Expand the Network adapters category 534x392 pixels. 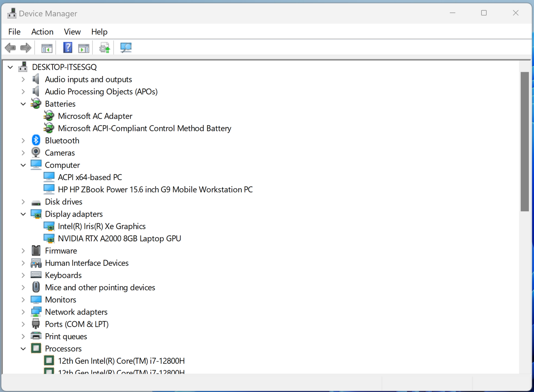coord(23,312)
